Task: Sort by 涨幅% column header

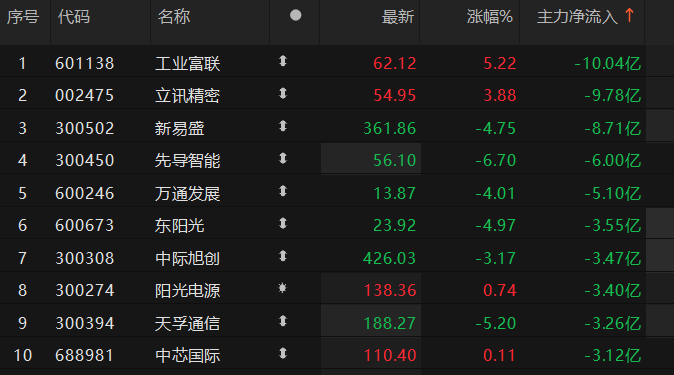Action: pos(490,17)
